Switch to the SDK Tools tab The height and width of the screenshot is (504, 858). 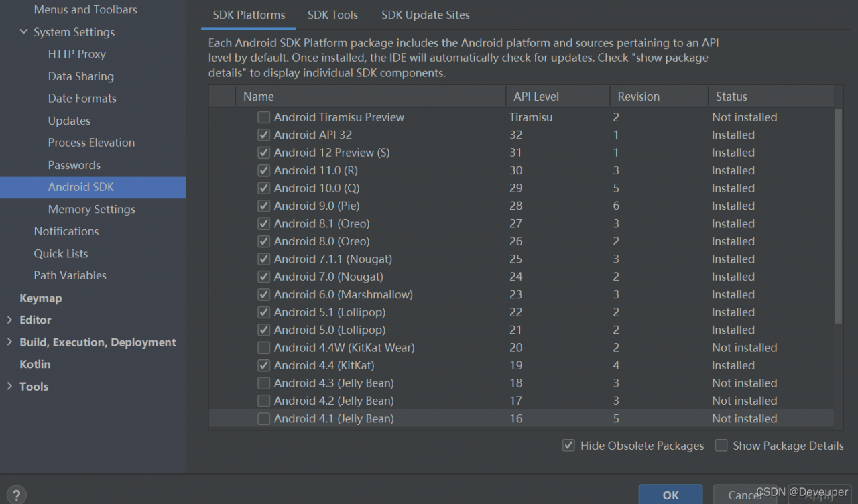point(332,15)
